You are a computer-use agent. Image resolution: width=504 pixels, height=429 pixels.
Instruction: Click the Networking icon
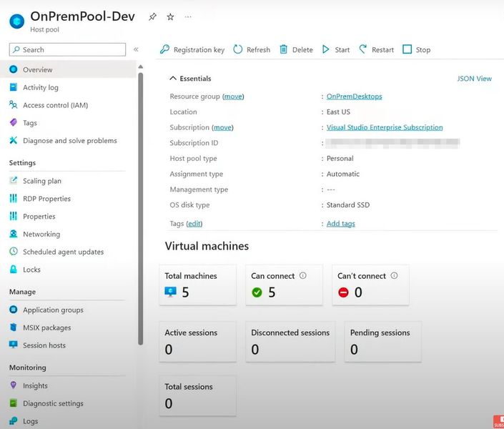(13, 234)
